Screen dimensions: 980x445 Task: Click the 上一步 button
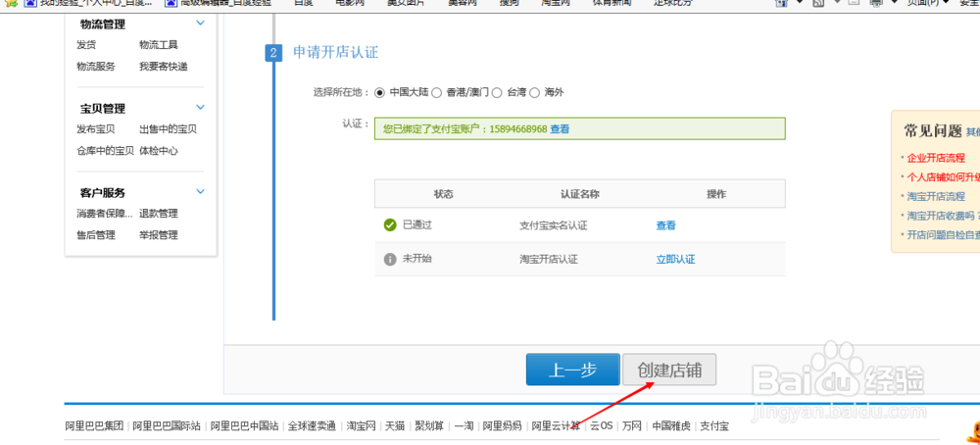pyautogui.click(x=573, y=370)
